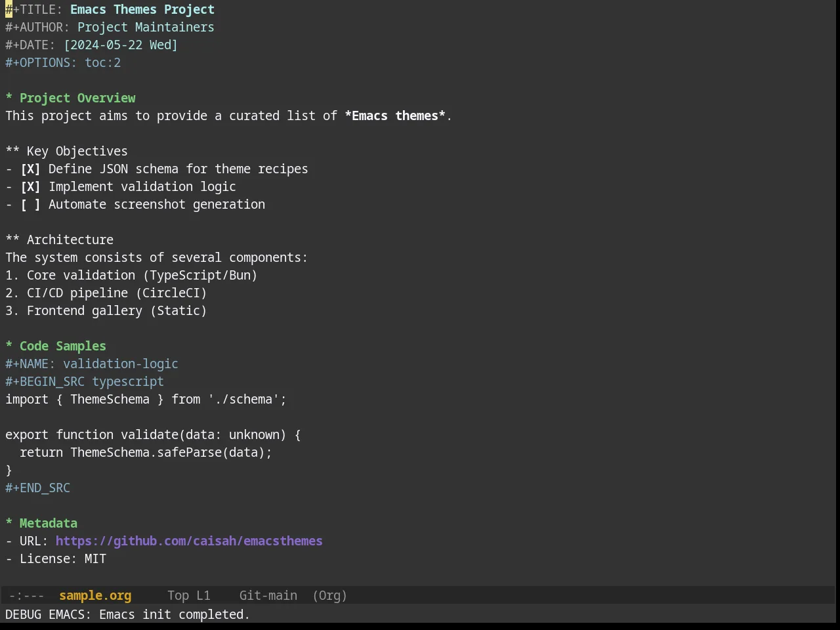Click the 'The system consists of several components' line
This screenshot has width=840, height=630.
coord(157,257)
